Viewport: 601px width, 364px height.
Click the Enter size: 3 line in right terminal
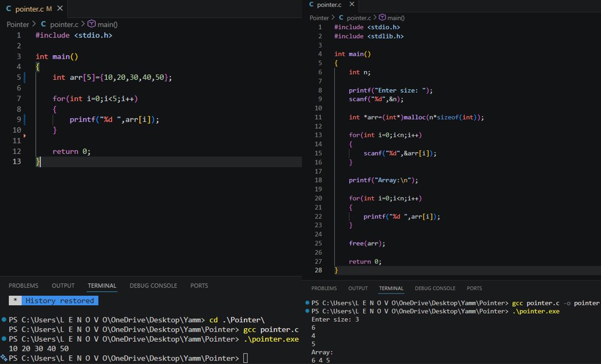coord(335,319)
